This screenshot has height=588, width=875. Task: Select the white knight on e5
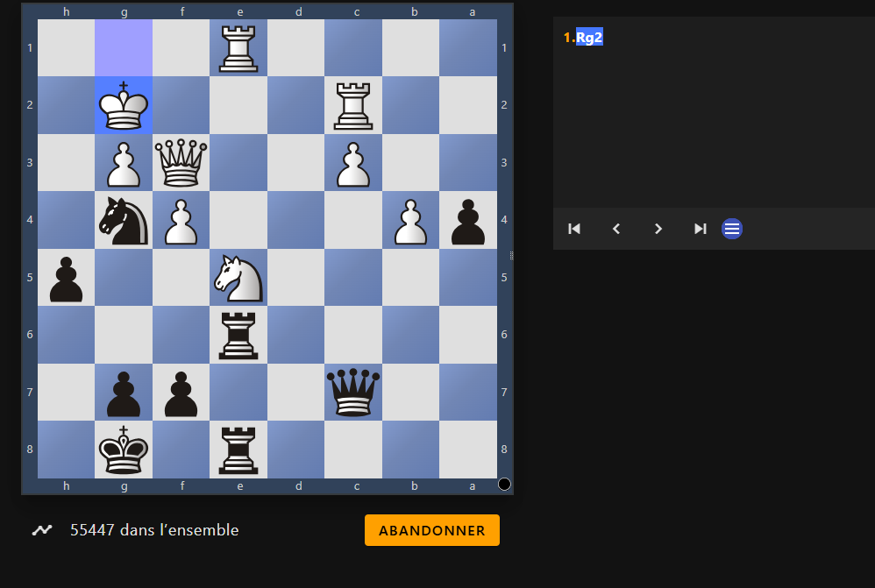point(238,277)
